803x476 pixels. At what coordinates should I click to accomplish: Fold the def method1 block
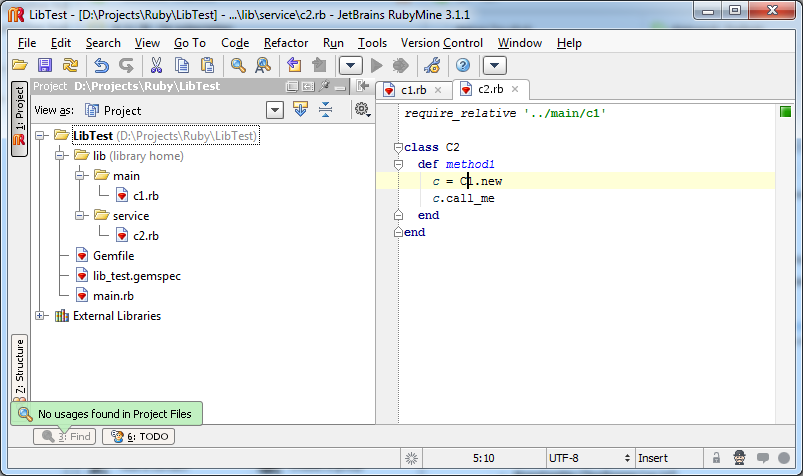coord(398,164)
